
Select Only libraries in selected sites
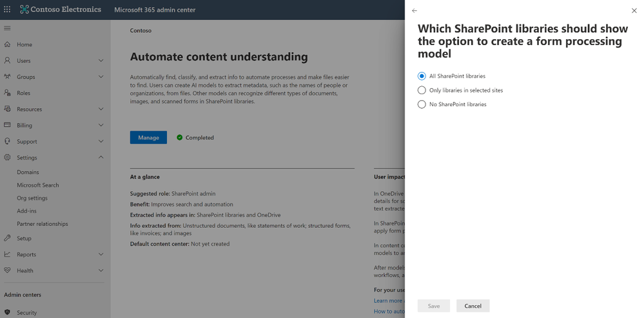(x=422, y=90)
